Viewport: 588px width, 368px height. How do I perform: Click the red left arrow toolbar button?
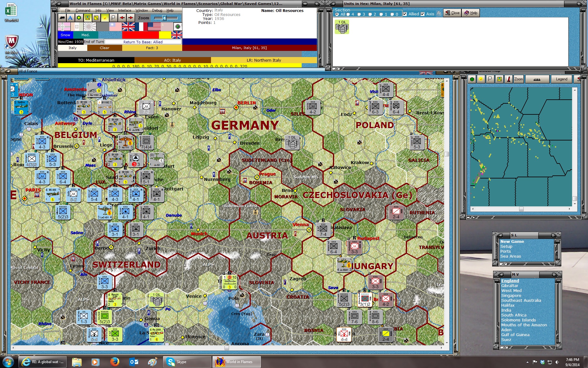122,18
